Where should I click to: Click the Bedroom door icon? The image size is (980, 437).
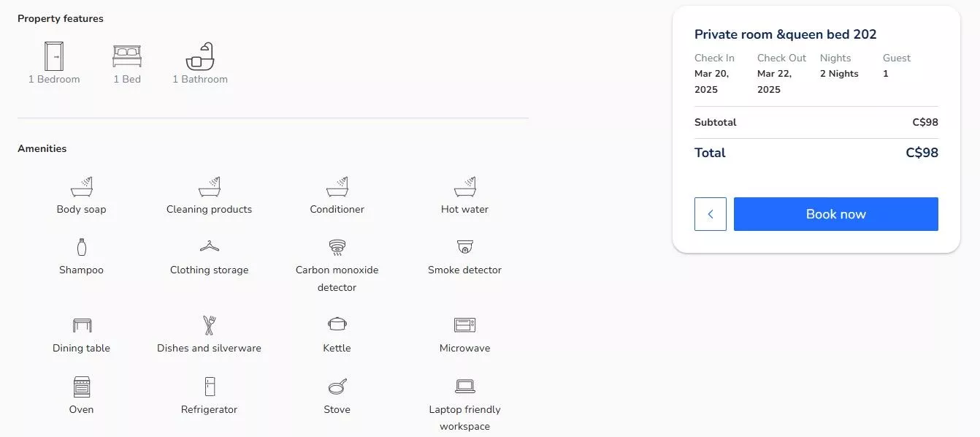pyautogui.click(x=54, y=56)
